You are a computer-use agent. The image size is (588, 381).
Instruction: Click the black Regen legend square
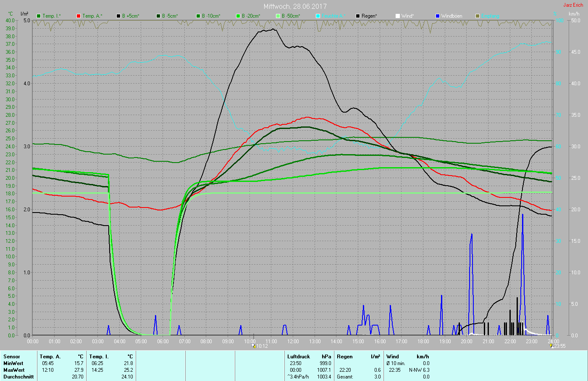pos(358,16)
